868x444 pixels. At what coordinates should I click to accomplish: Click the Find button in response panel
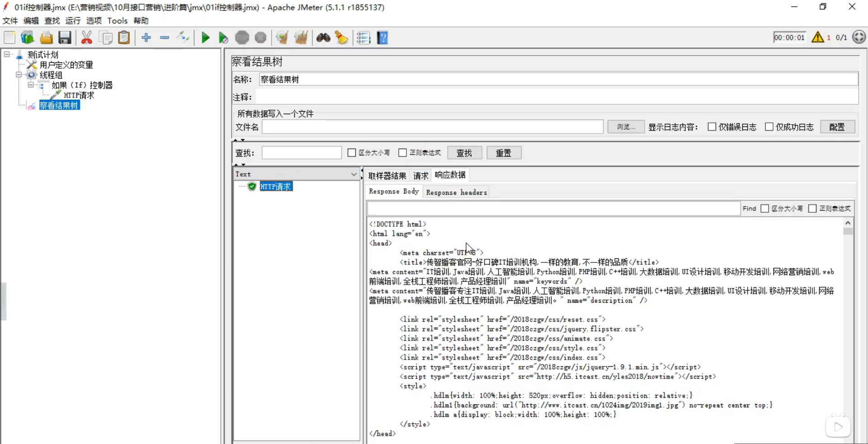[749, 208]
